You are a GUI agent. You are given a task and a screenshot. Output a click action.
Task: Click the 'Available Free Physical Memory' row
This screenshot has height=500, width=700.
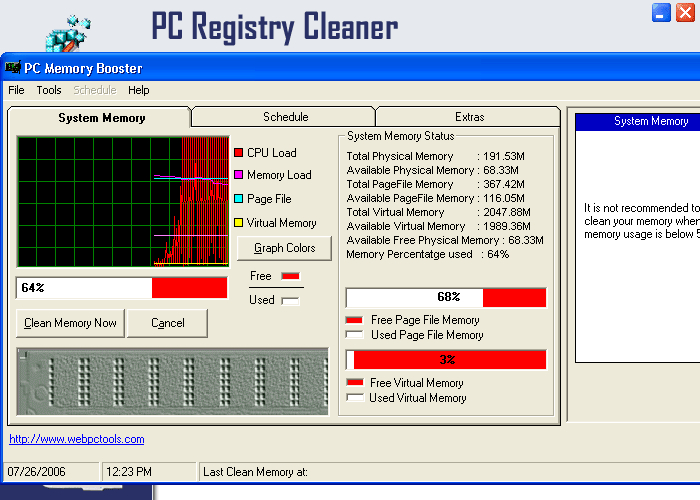[x=445, y=240]
